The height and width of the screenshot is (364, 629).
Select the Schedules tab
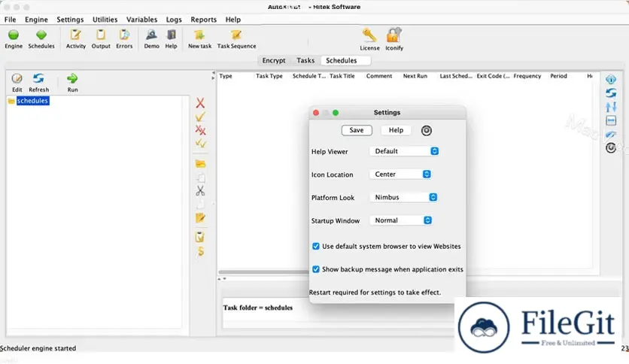pyautogui.click(x=345, y=60)
